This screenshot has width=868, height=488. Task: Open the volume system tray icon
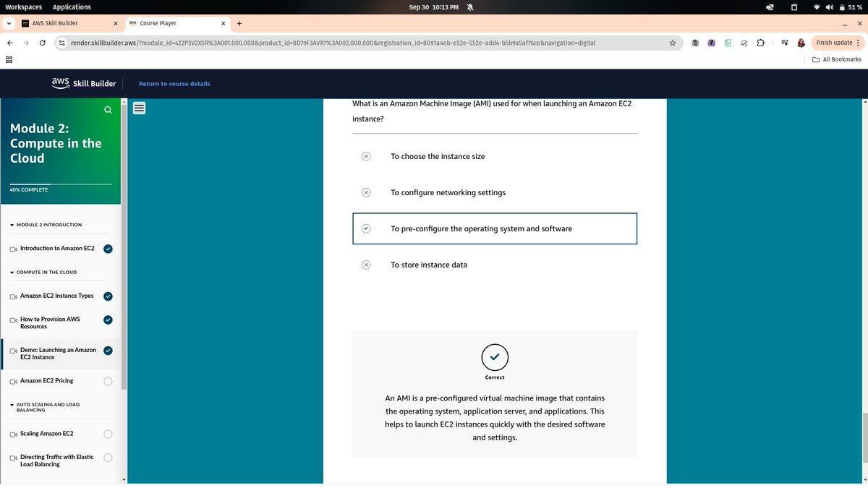tap(830, 7)
